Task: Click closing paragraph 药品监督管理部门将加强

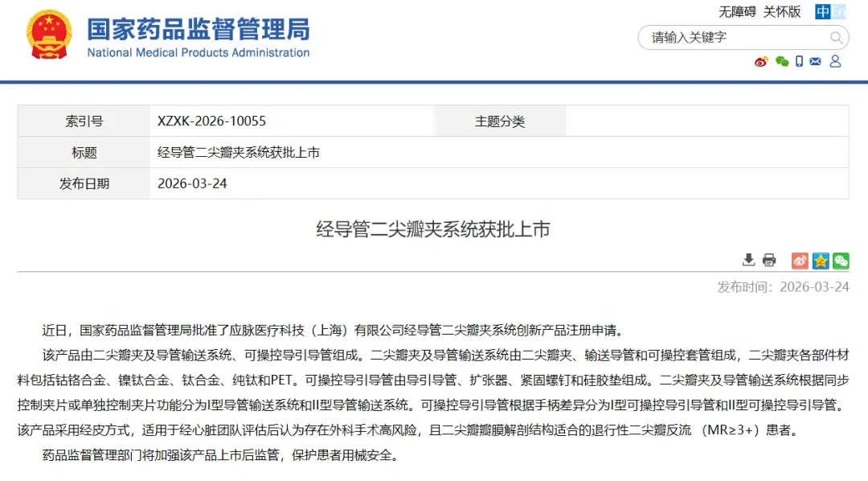Action: click(220, 455)
